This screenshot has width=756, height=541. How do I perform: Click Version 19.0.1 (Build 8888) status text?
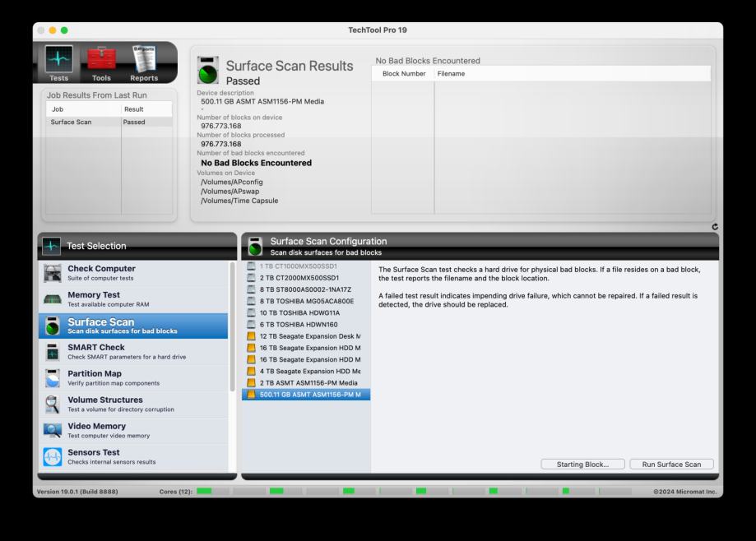(77, 492)
